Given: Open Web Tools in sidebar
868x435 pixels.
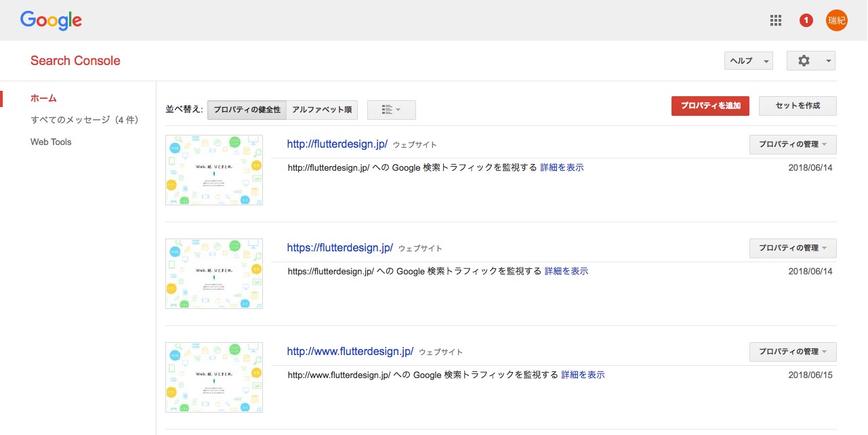Looking at the screenshot, I should pos(51,142).
